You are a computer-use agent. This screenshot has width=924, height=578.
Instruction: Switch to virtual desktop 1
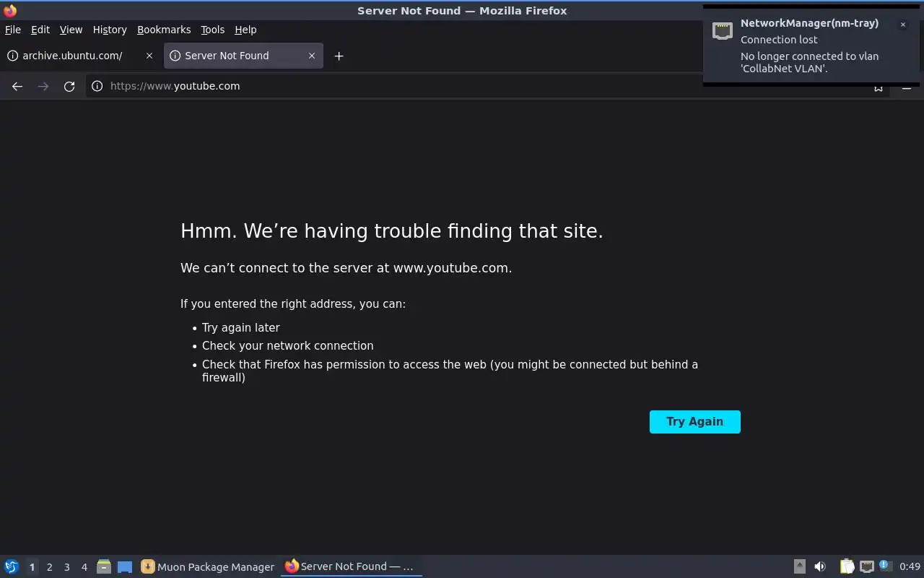(x=32, y=567)
